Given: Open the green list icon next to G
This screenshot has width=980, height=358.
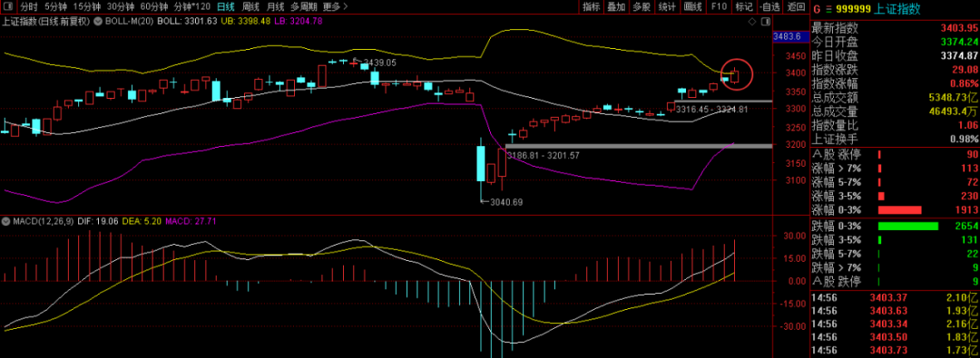Looking at the screenshot, I should coord(828,9).
